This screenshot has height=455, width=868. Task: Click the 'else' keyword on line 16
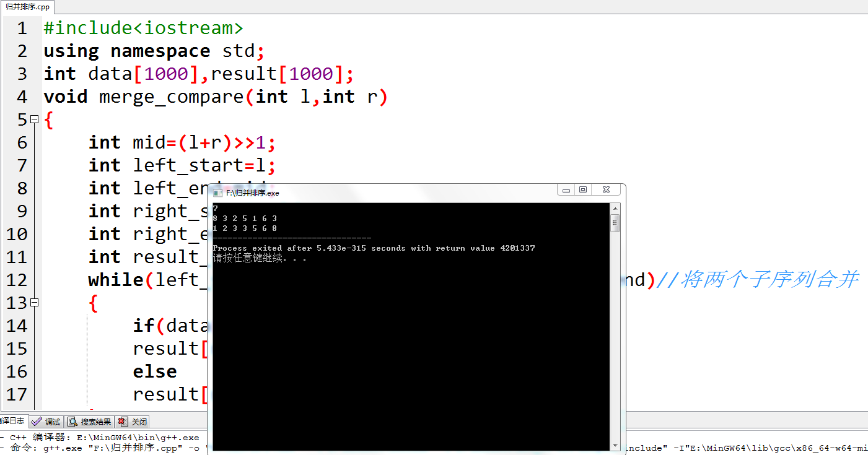[155, 371]
